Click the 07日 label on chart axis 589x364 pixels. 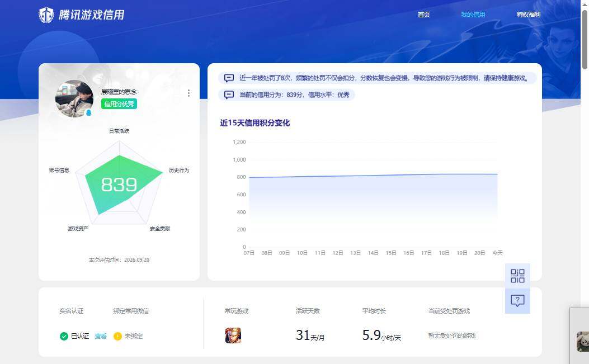point(249,253)
